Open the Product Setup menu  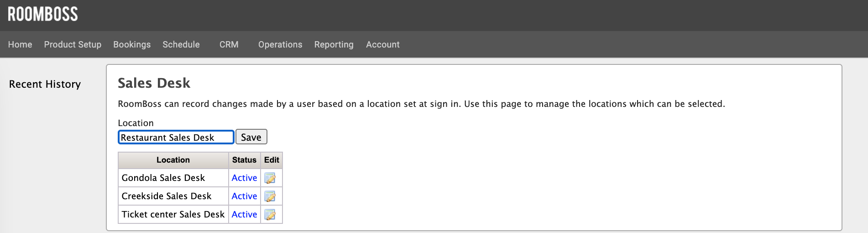pos(73,45)
